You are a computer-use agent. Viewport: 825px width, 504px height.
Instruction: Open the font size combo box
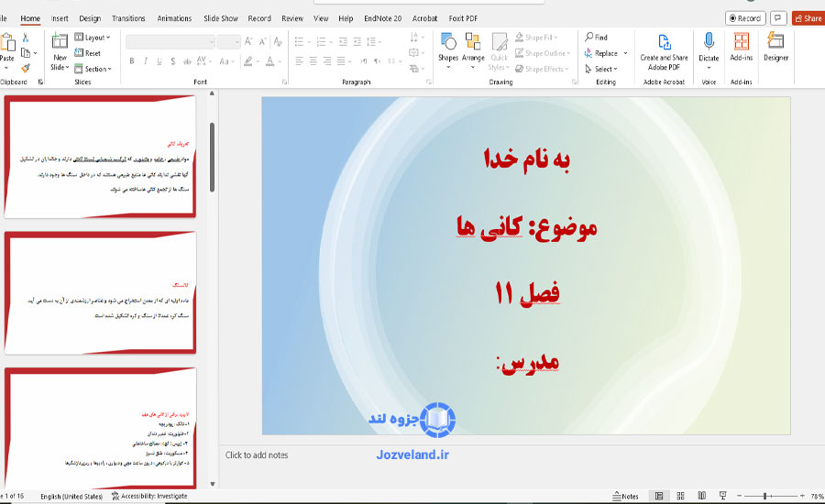229,41
